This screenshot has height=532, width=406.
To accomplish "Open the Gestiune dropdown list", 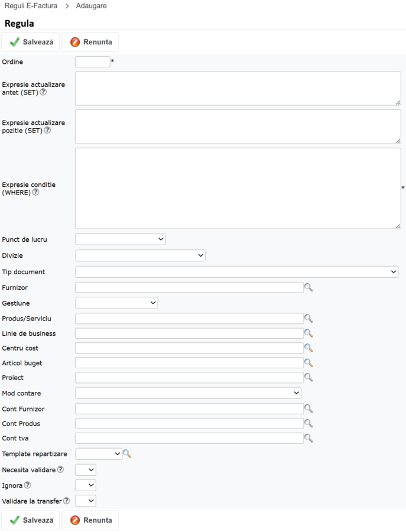I will tap(116, 303).
